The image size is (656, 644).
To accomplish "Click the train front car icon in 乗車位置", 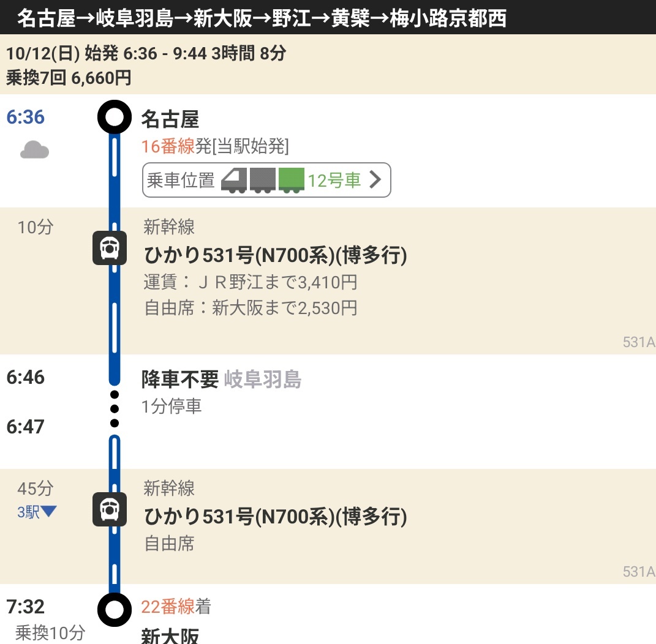I will point(234,181).
